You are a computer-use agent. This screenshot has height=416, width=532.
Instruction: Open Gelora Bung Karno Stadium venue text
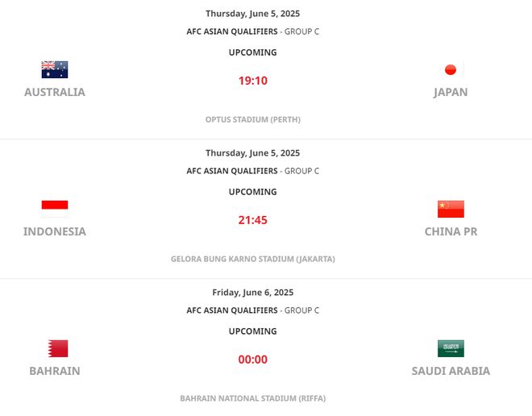coord(252,259)
